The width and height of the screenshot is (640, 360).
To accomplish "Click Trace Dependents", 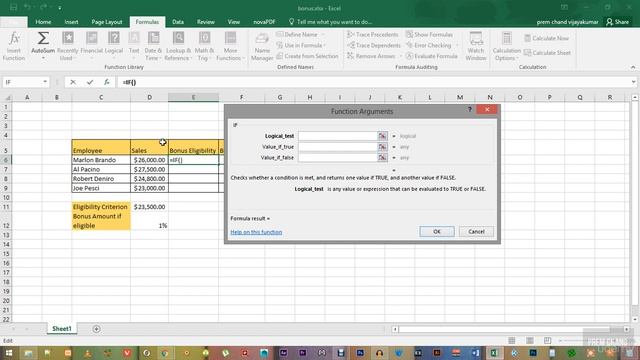I will tap(374, 45).
